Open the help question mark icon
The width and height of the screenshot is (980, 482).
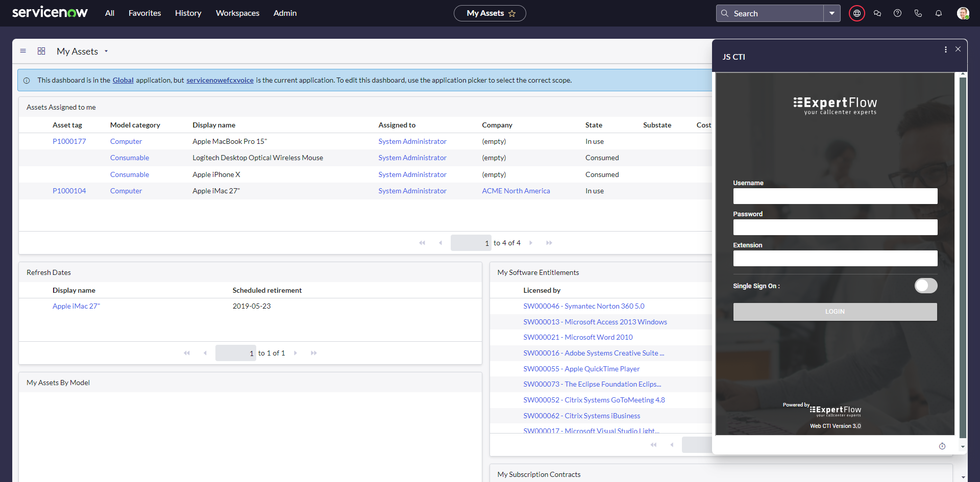tap(897, 13)
